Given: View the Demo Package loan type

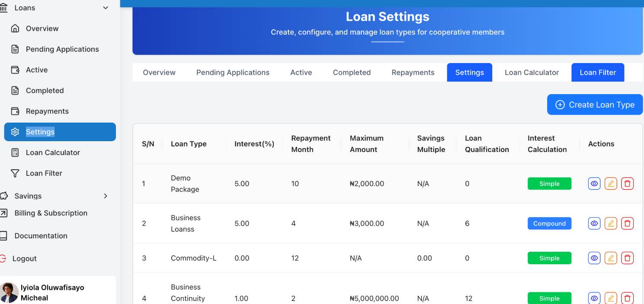Looking at the screenshot, I should click(x=594, y=184).
